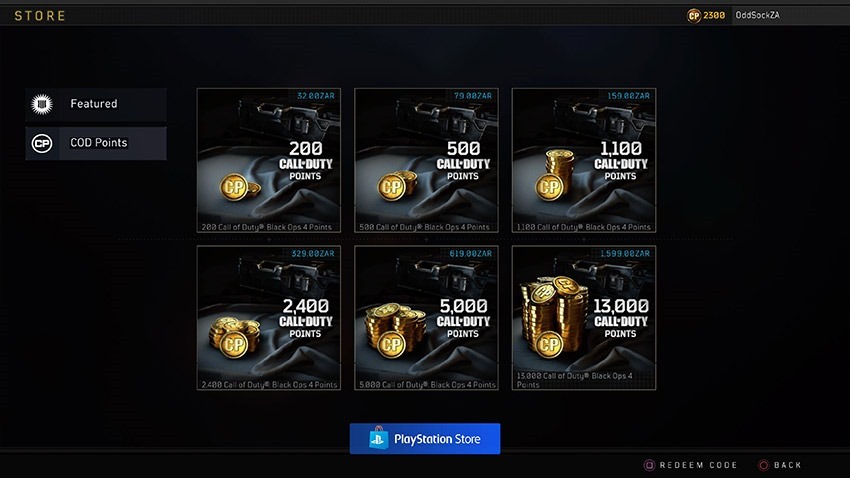Open the PlayStation Store button
Screen dimensions: 850x478
click(425, 438)
